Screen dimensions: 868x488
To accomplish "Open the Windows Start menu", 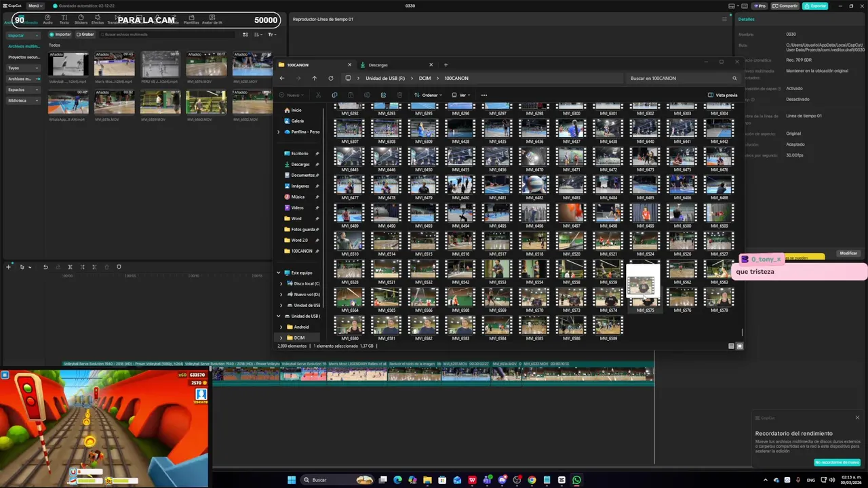I will (292, 480).
